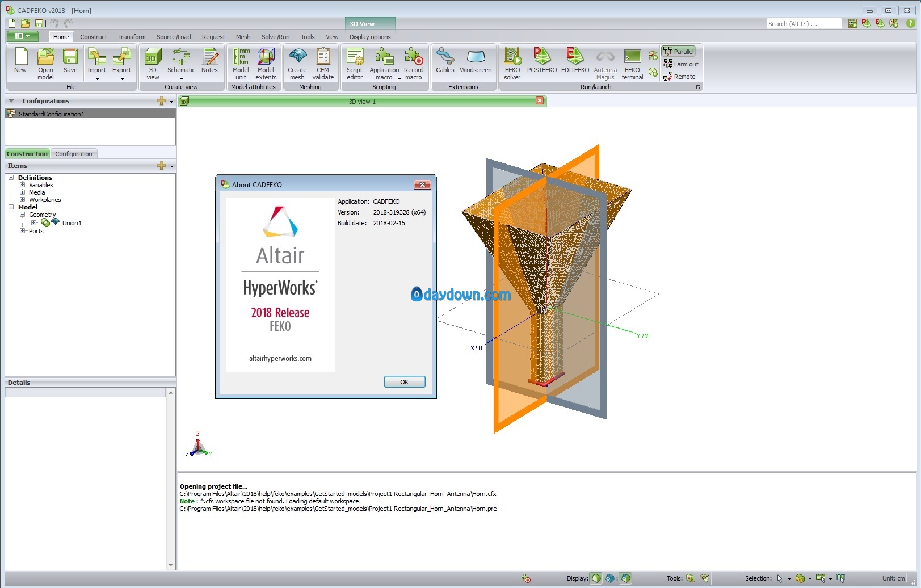Screen dimensions: 921x588
Task: Collapse the Configurations panel
Action: (x=11, y=101)
